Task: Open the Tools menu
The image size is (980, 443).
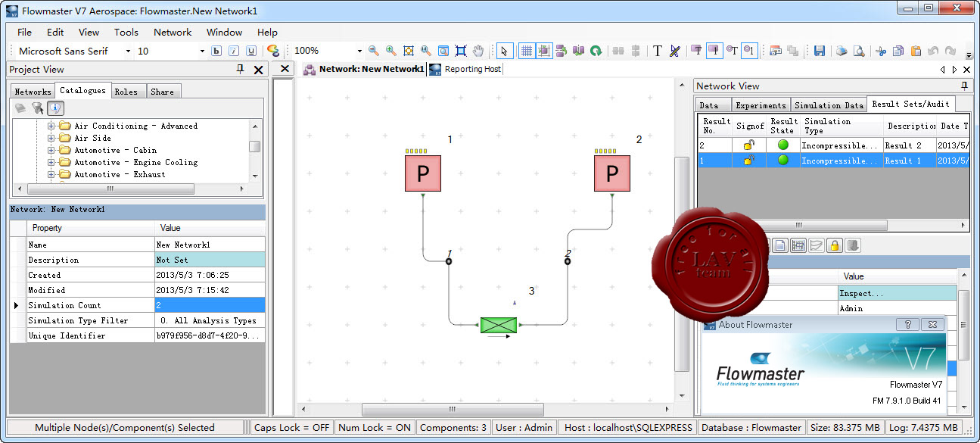Action: (x=126, y=32)
